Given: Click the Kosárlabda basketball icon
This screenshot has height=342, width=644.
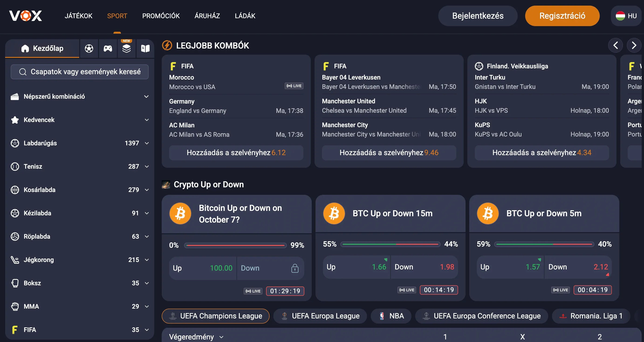Looking at the screenshot, I should 15,190.
